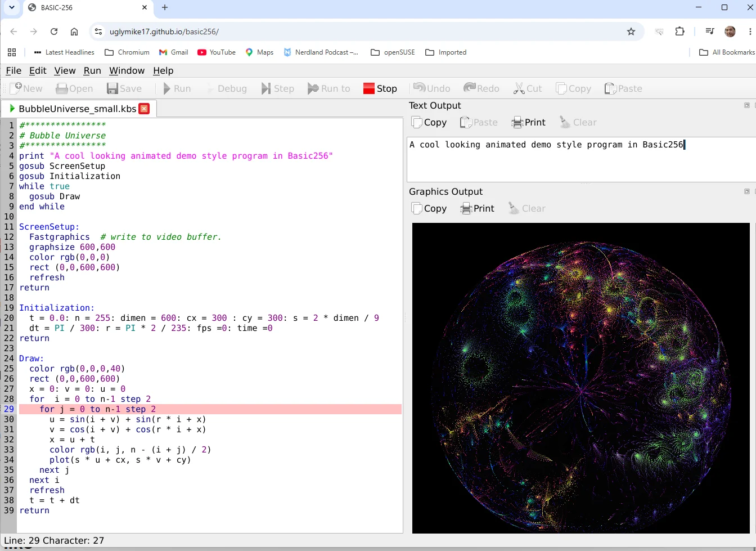Bookmark this page with the star icon
The height and width of the screenshot is (551, 756).
click(x=631, y=32)
